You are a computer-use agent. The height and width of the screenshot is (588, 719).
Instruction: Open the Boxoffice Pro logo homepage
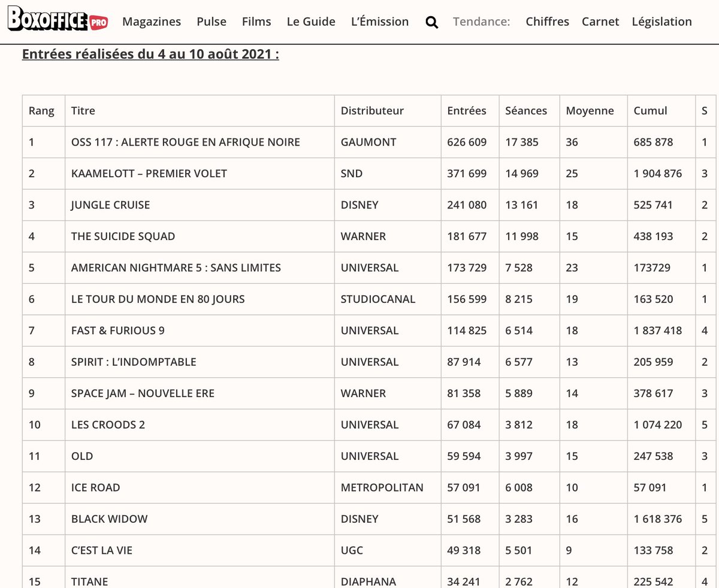click(x=58, y=20)
